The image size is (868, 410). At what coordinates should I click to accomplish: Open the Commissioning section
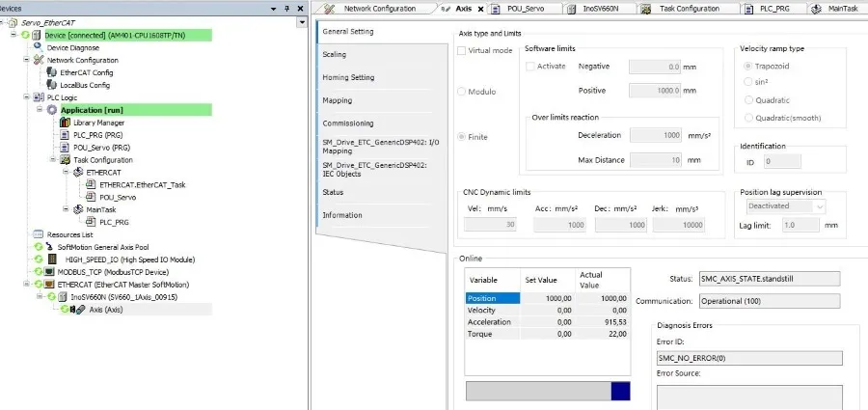click(x=347, y=123)
